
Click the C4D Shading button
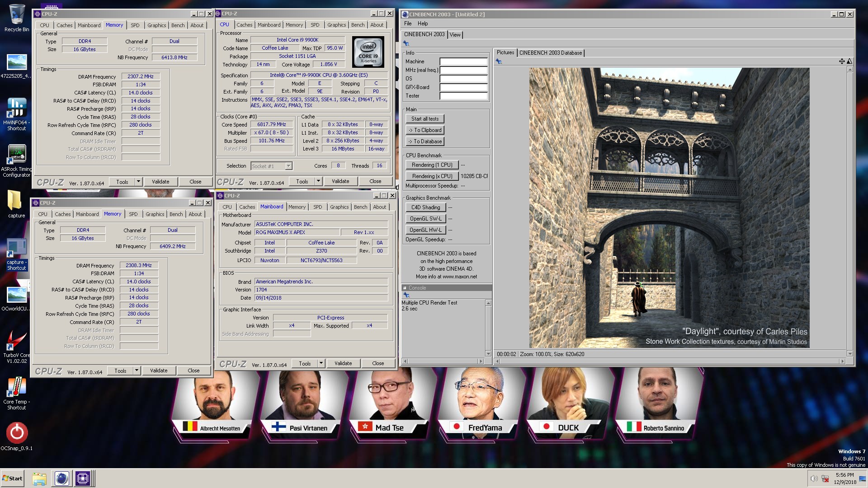click(x=425, y=207)
